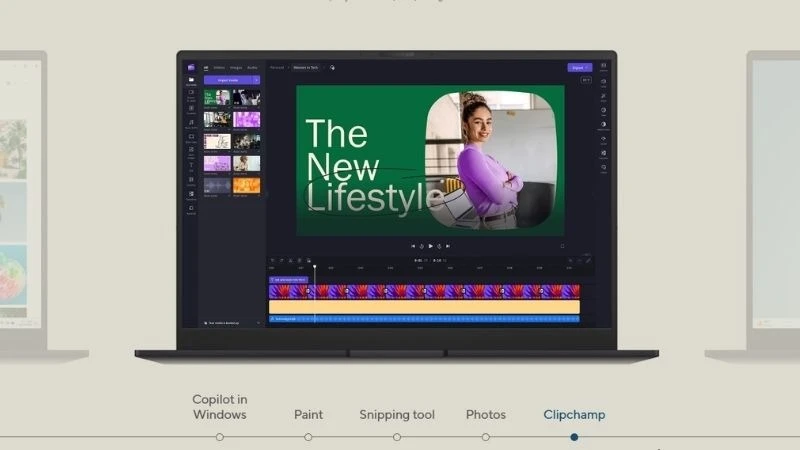Open the Copilot in Windows slide label
The height and width of the screenshot is (450, 800).
219,407
